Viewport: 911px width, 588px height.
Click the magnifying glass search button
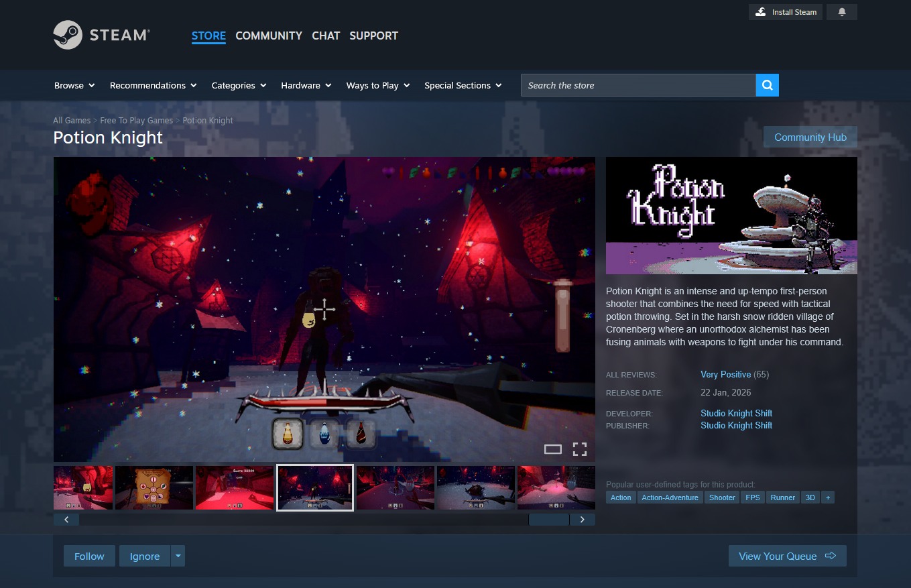point(767,85)
